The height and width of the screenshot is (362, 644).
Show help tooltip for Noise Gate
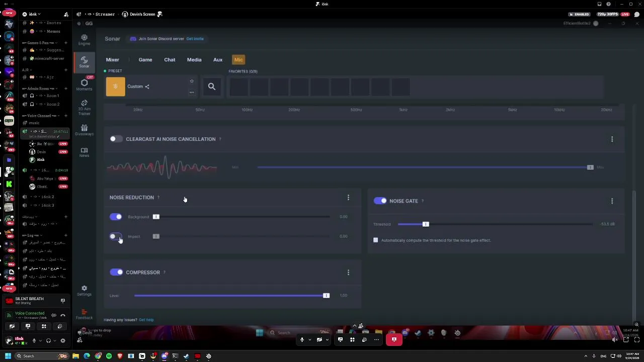click(x=422, y=201)
